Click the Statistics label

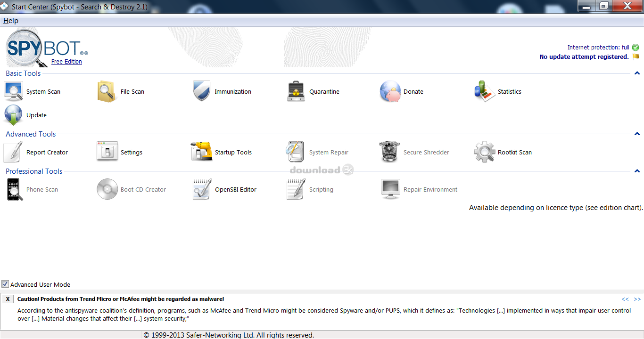[510, 92]
